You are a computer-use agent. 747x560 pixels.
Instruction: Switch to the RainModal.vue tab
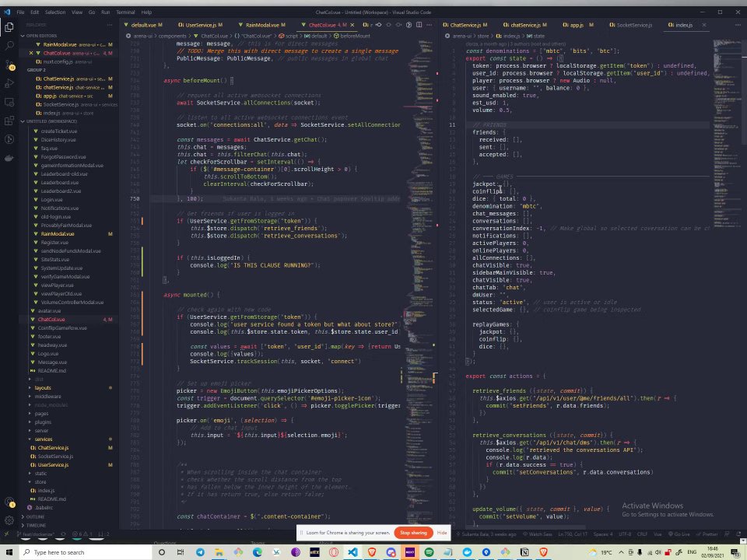tap(262, 25)
